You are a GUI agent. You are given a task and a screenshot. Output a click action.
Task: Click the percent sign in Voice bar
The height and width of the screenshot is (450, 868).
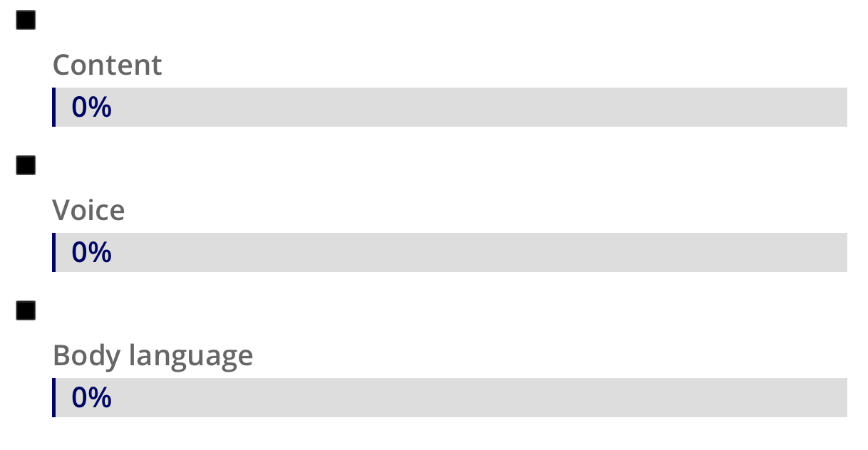pos(100,253)
